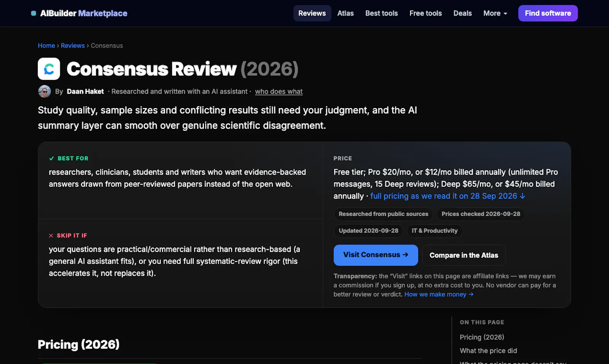Click the 'ON THIS PAGE' sidebar heading
Viewport: 609px width, 364px height.
[482, 322]
